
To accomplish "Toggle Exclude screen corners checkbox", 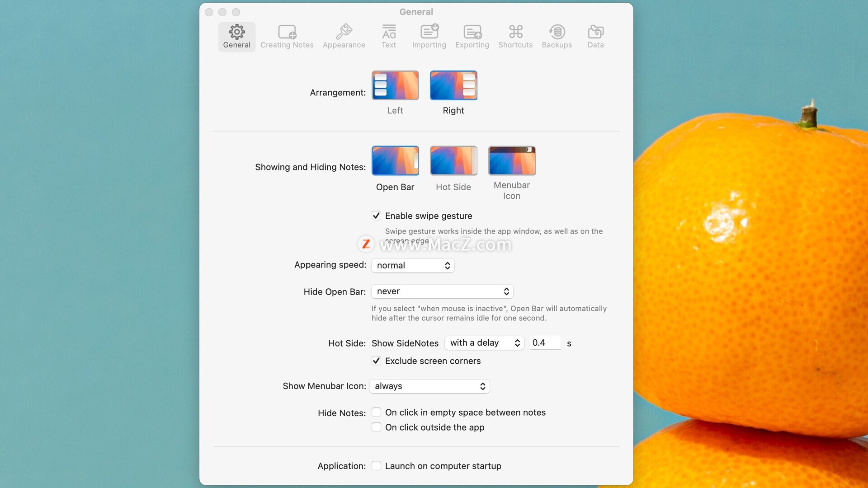I will [376, 361].
